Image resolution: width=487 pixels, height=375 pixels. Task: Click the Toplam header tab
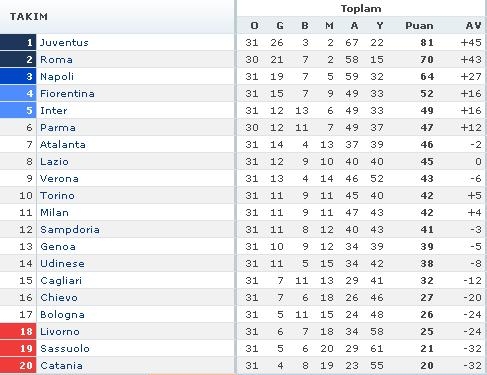pyautogui.click(x=361, y=9)
